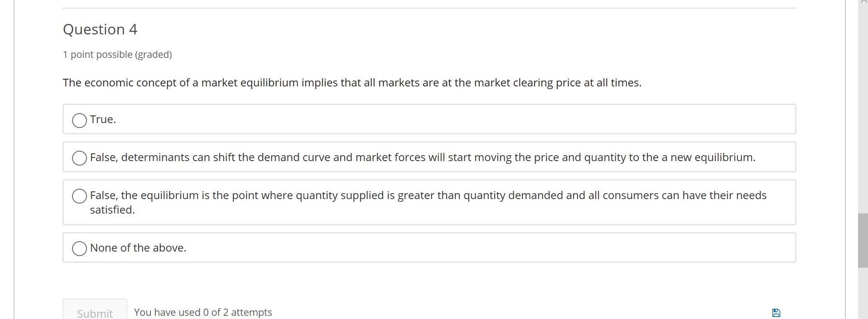Click the scrollbar track below the thumb
Image resolution: width=868 pixels, height=319 pixels.
pos(863,294)
